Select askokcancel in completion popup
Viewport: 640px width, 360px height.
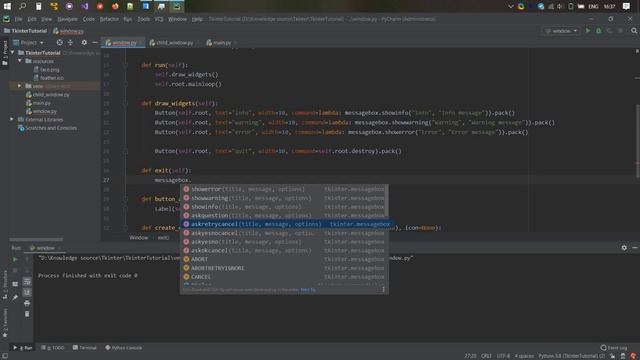(284, 251)
